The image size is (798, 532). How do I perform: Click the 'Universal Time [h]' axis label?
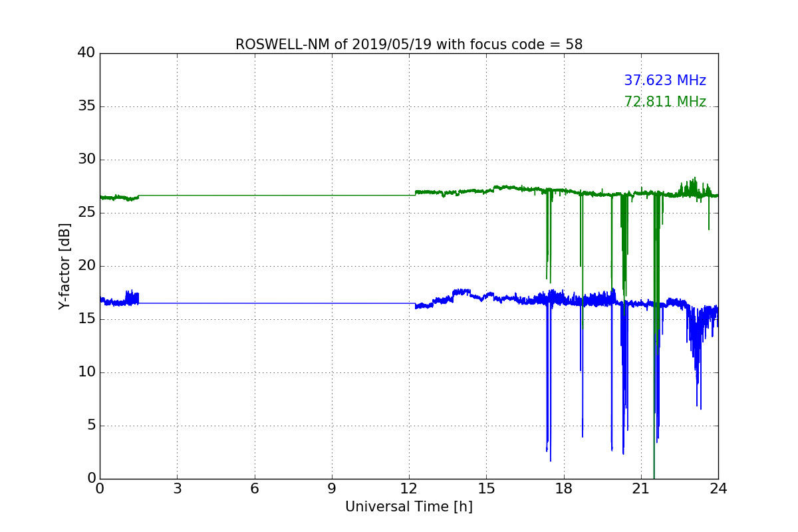coord(409,507)
